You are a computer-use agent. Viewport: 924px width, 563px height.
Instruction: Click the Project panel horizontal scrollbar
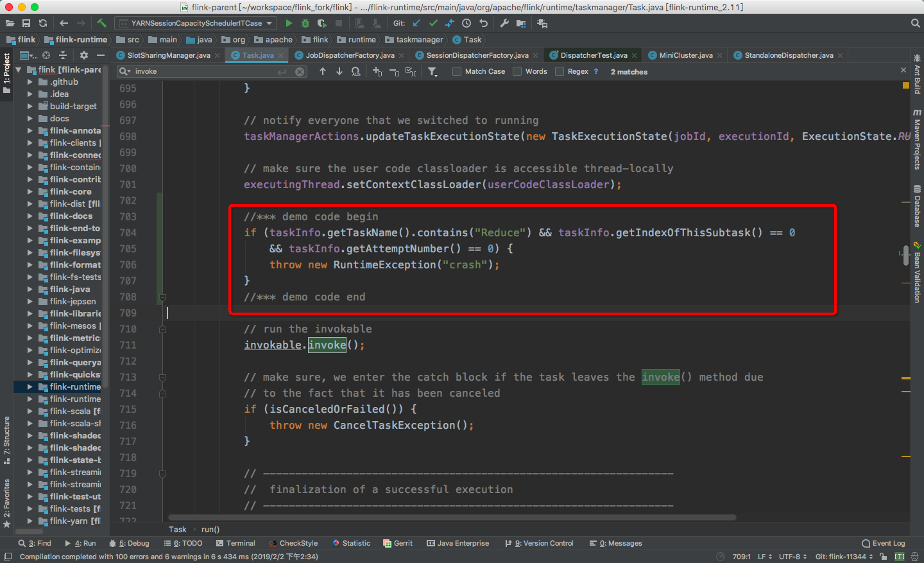pyautogui.click(x=29, y=532)
